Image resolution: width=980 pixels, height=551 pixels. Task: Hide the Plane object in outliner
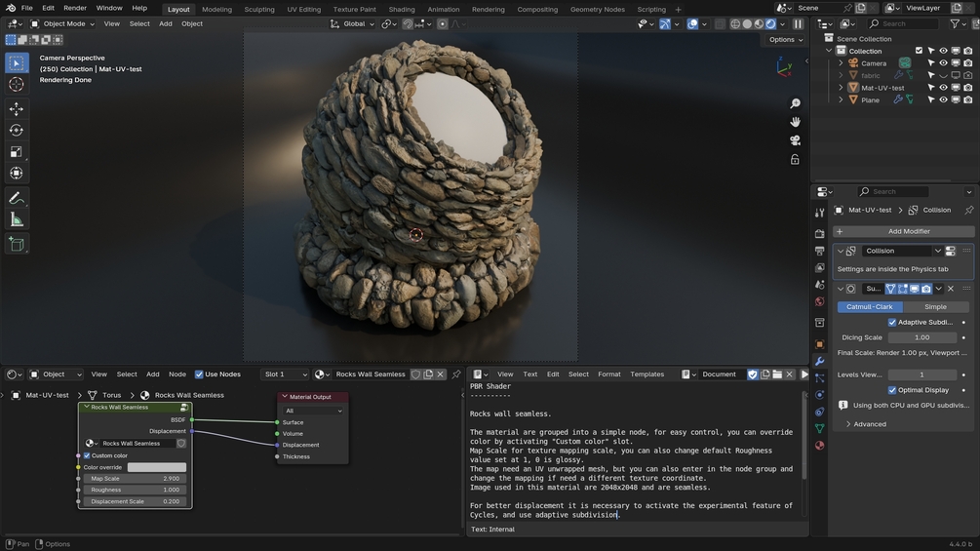click(943, 99)
